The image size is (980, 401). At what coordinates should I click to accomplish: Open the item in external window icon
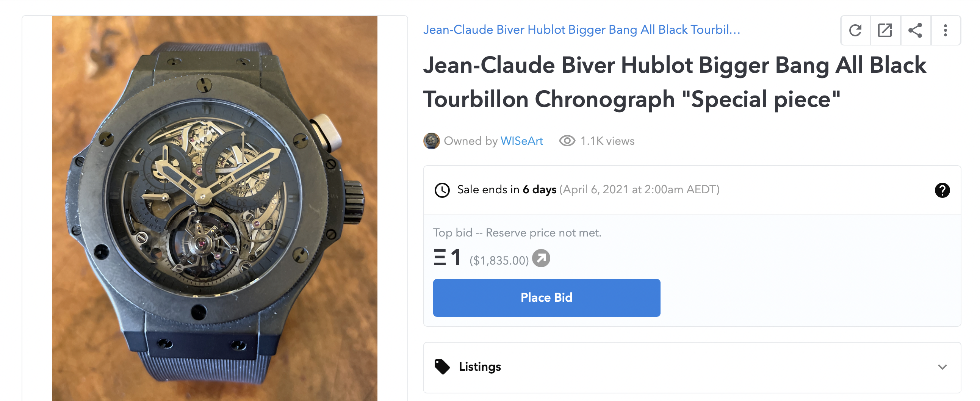[885, 30]
